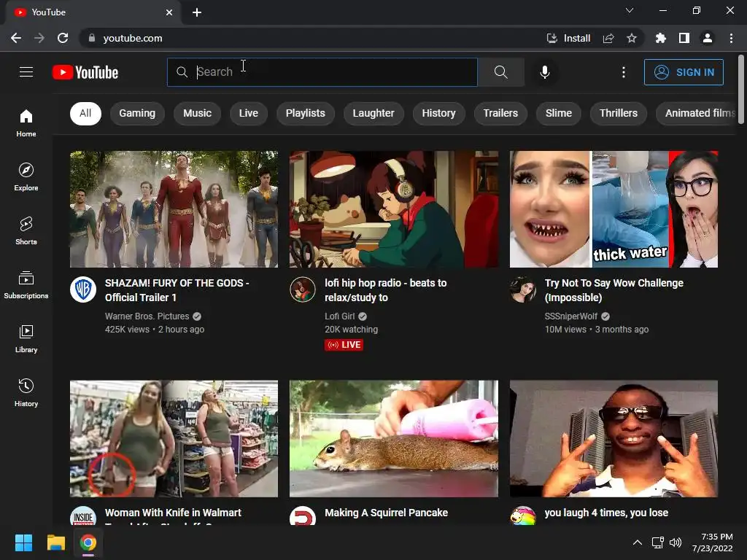Select the Trailers filter chip

tap(500, 113)
